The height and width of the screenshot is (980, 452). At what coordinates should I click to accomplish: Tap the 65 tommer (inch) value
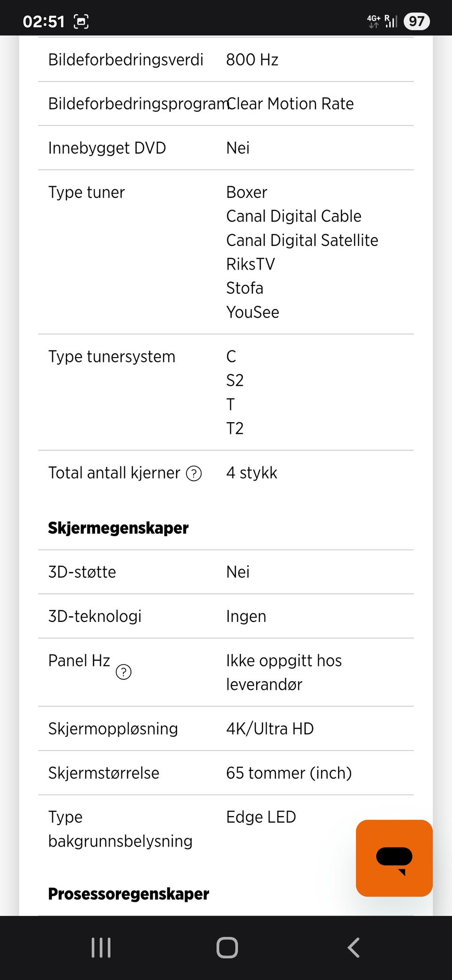[x=289, y=773]
